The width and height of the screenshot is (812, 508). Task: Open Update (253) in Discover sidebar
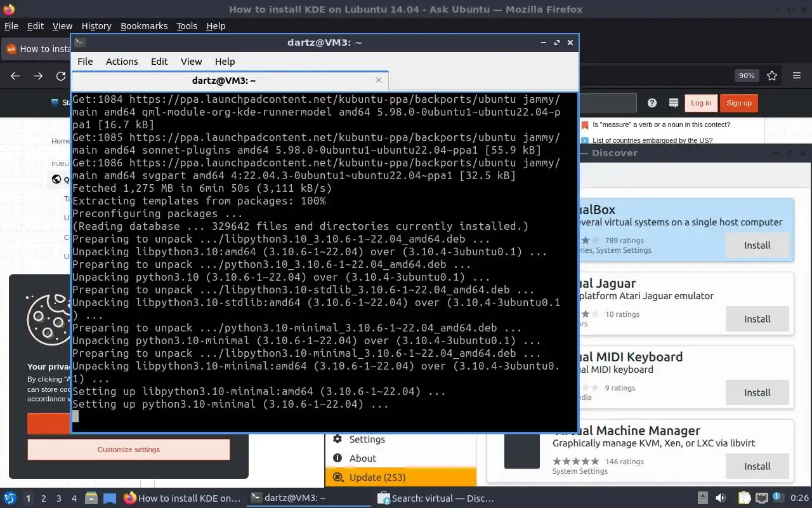pos(400,478)
